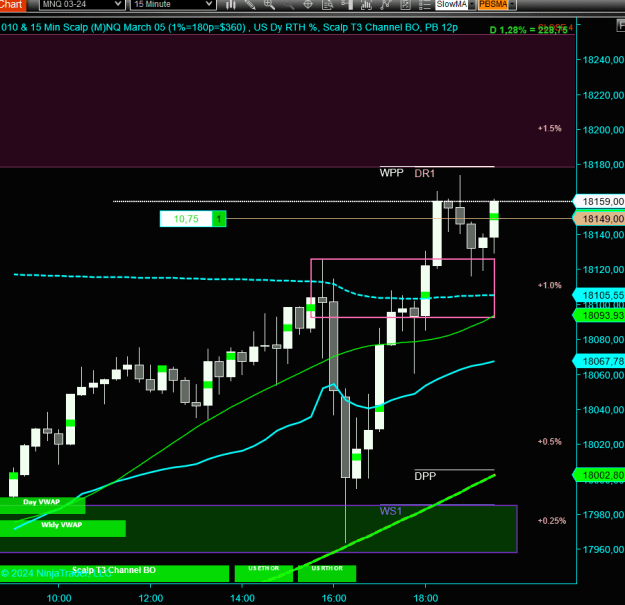Click the SlowMA toolbar button

tap(452, 4)
